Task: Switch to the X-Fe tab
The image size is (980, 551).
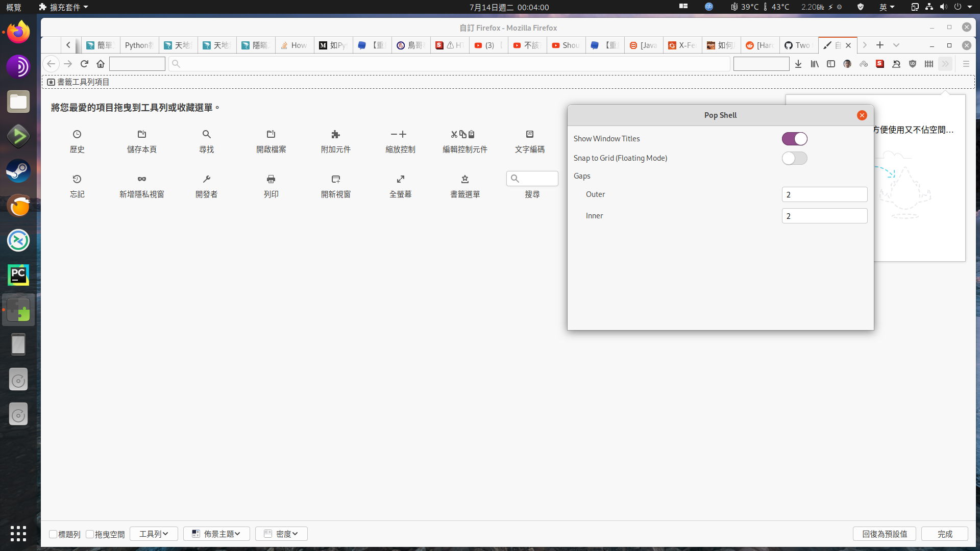Action: [682, 45]
